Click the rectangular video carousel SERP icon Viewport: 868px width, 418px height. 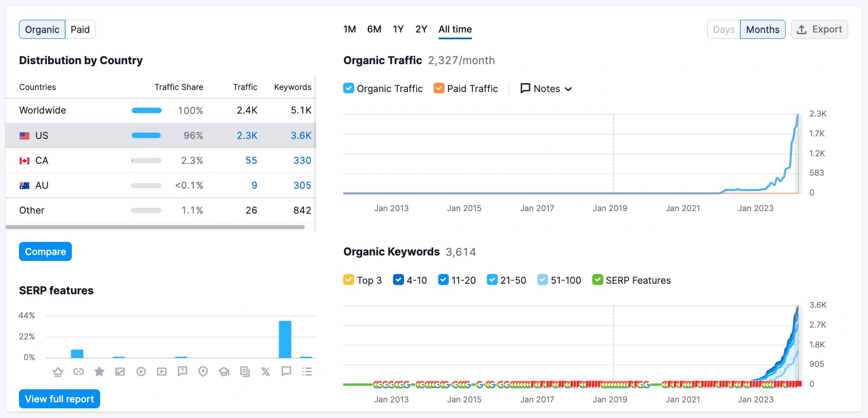pyautogui.click(x=162, y=372)
